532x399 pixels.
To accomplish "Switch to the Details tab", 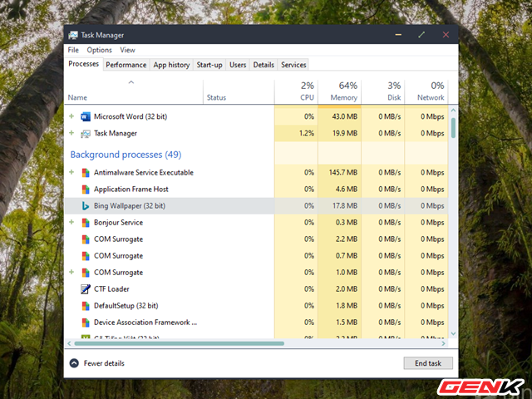I will (x=264, y=65).
